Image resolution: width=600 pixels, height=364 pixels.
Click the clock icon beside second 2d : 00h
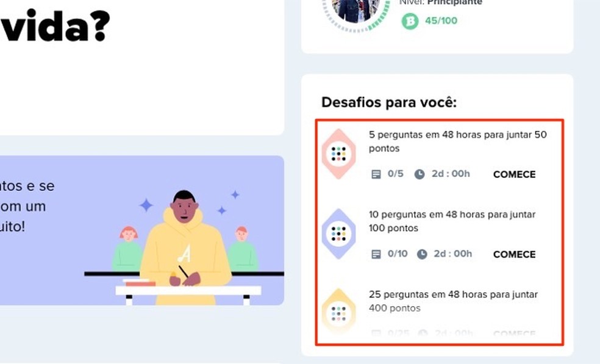(422, 254)
